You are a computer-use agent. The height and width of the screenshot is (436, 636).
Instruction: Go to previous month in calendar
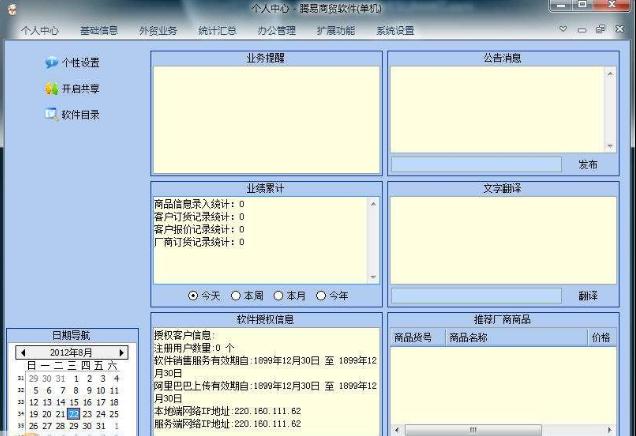pyautogui.click(x=21, y=353)
